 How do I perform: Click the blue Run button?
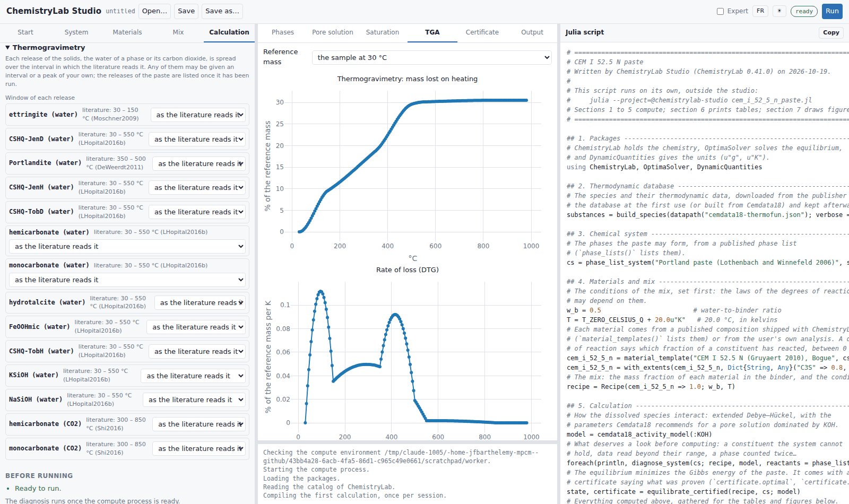832,11
